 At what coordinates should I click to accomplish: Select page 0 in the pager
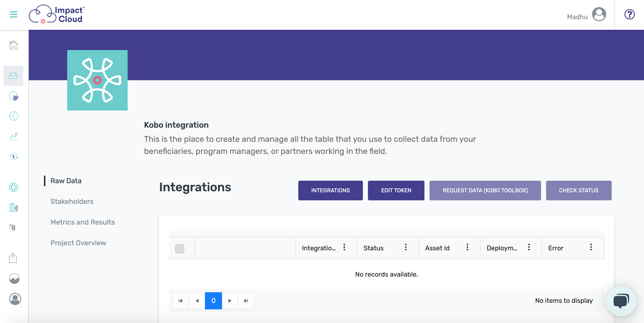(x=213, y=301)
